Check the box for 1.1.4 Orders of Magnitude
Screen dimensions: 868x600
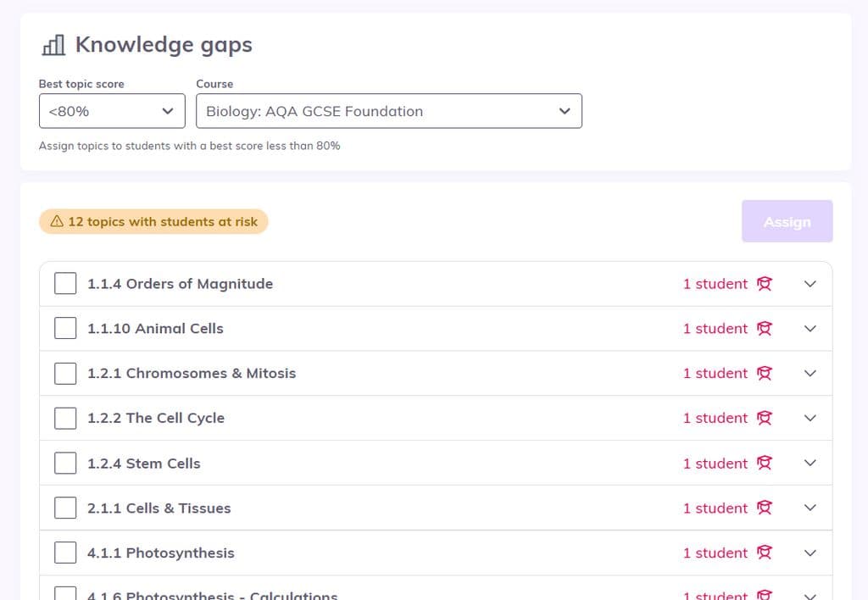[65, 283]
